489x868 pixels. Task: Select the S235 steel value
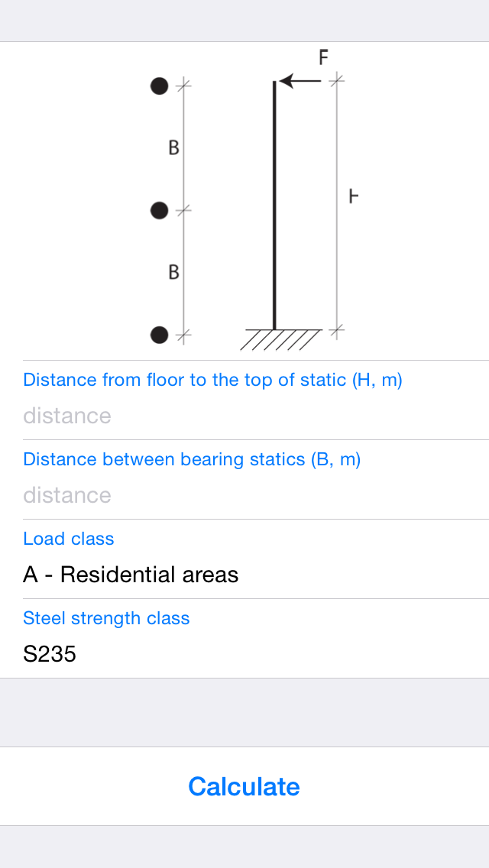(x=50, y=654)
